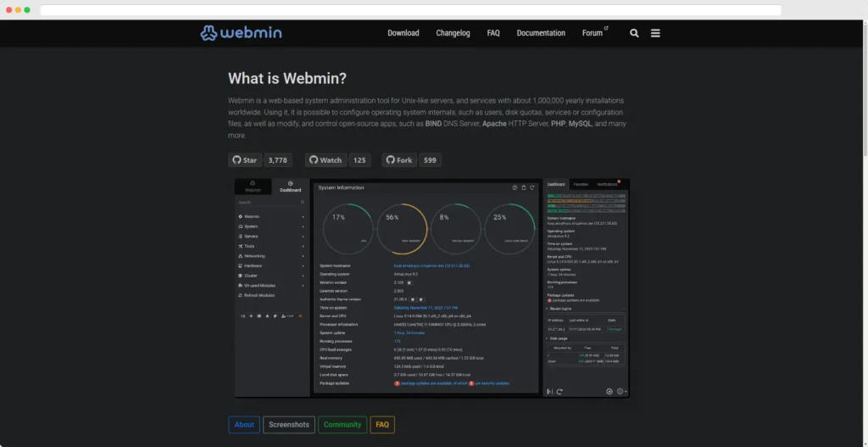Click the refresh icon in System Information header
Screen dimensions: 868x447
tap(532, 187)
